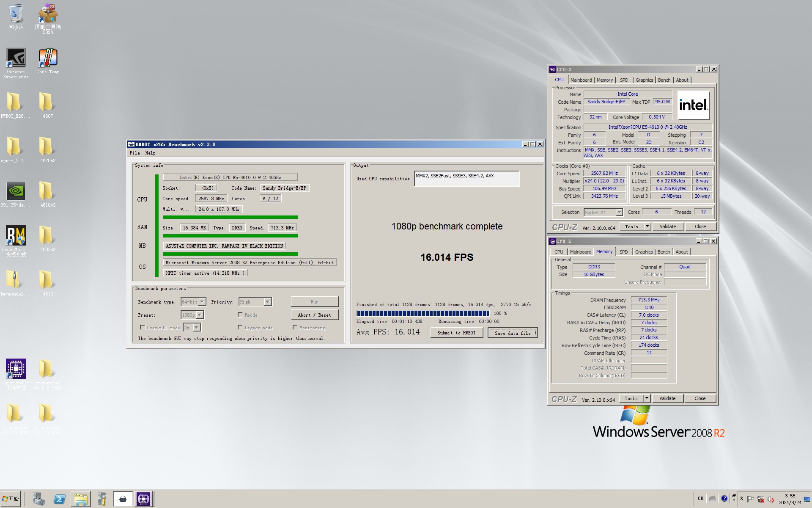Image resolution: width=812 pixels, height=508 pixels.
Task: Toggle the Monitoring checkbox
Action: [x=295, y=327]
